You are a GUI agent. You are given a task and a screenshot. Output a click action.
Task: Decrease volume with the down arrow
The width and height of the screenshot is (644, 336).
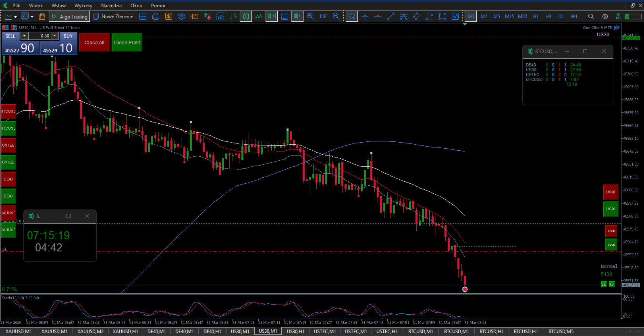24,36
